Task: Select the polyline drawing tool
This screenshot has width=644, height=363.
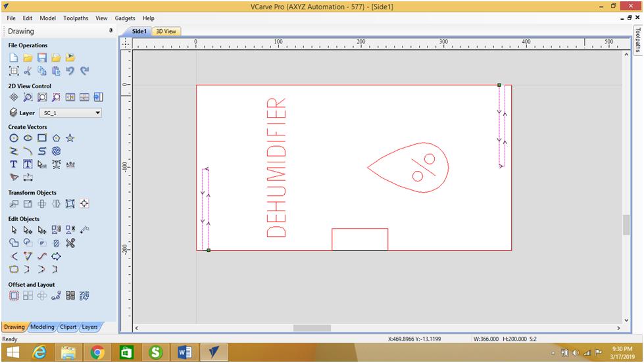Action: coord(14,151)
